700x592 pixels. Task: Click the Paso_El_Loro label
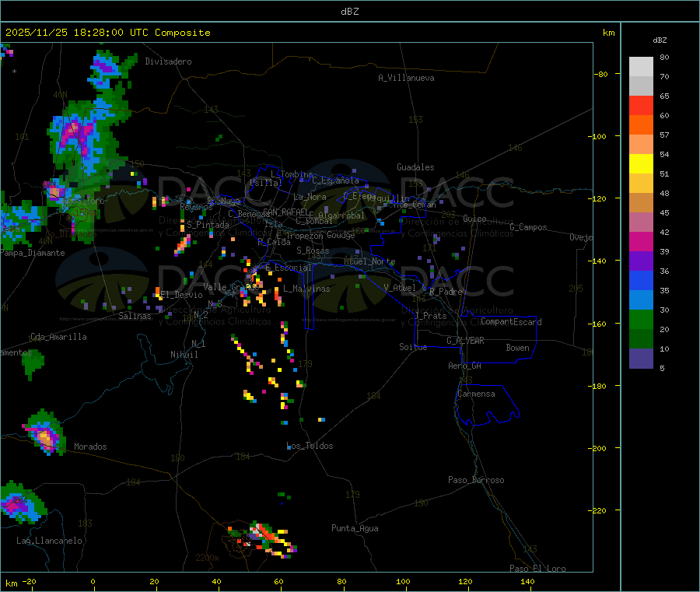coord(537,569)
